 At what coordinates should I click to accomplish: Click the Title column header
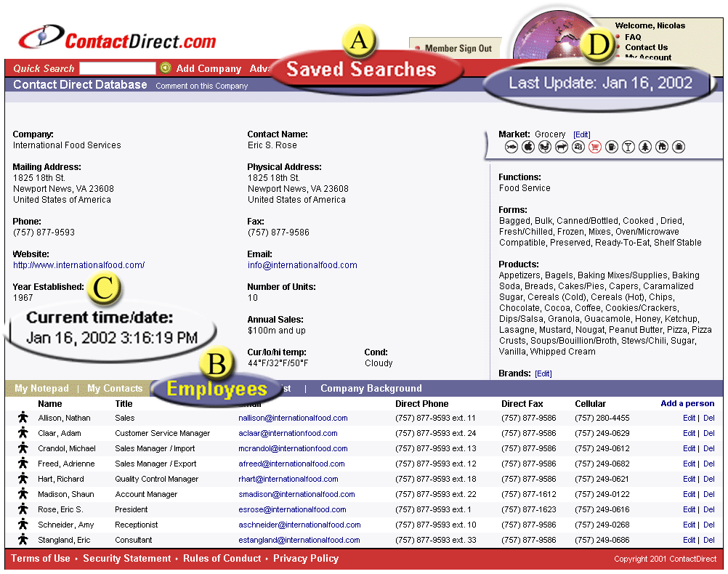(124, 404)
